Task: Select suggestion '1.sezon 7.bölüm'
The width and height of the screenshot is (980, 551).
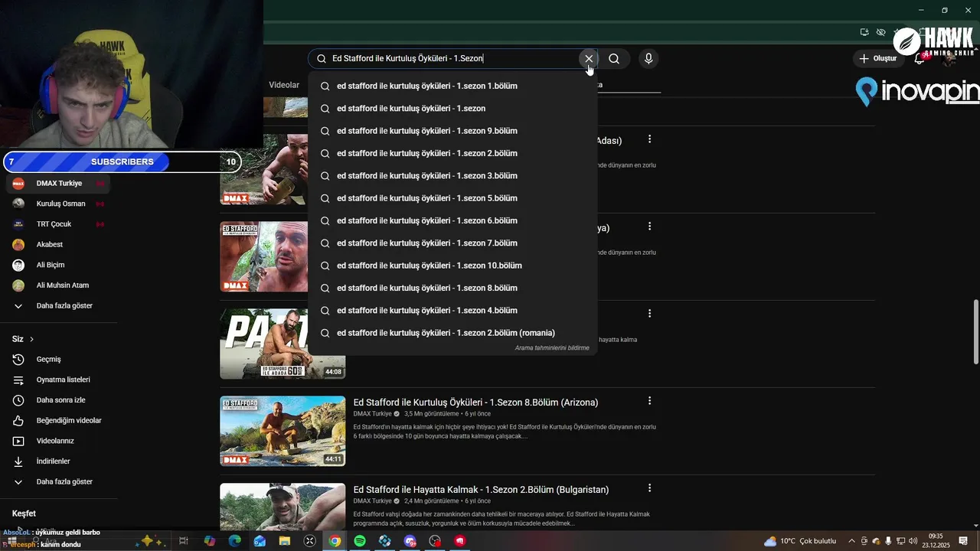Action: pyautogui.click(x=452, y=243)
